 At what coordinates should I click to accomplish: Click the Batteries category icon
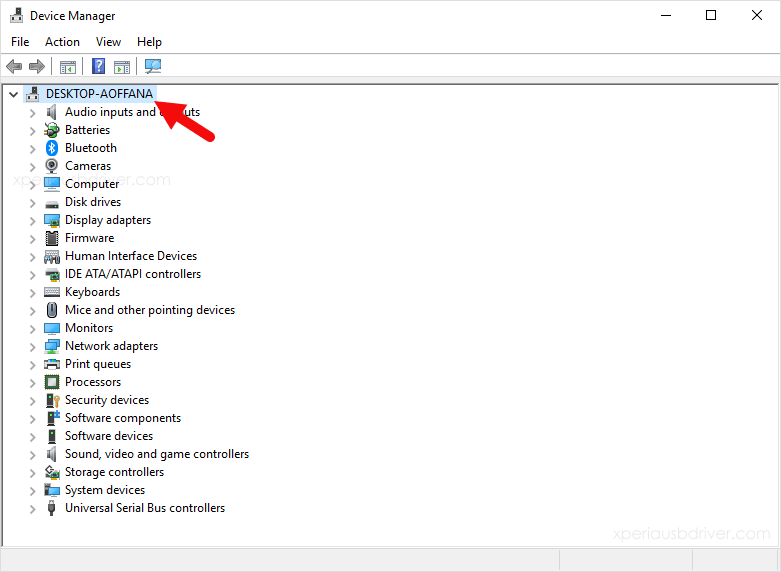[52, 130]
